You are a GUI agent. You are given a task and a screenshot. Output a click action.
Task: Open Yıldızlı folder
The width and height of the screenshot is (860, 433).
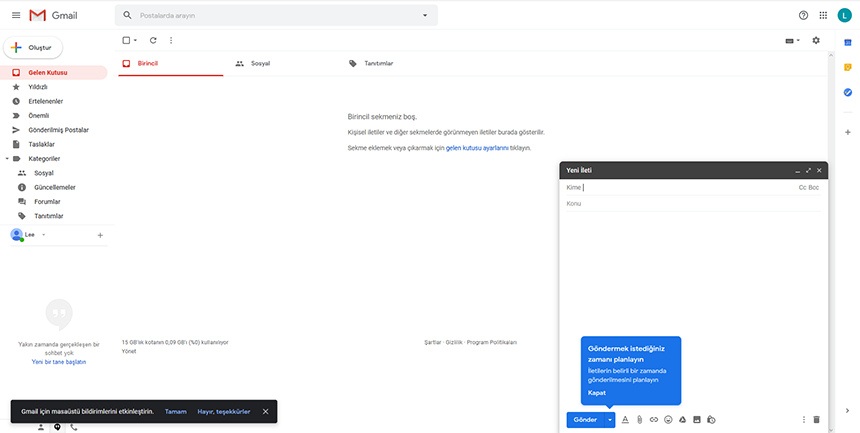[x=54, y=87]
